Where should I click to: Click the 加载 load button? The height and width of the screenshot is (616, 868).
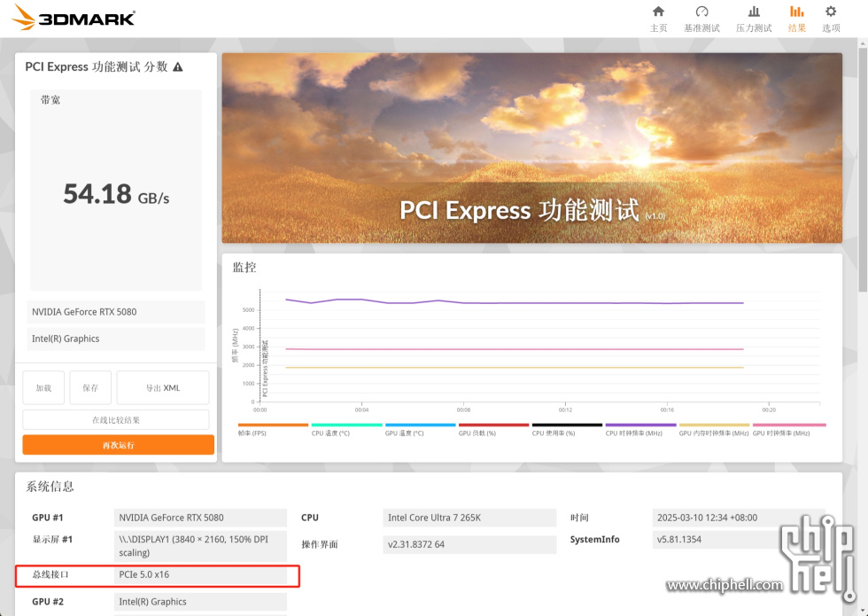click(x=43, y=388)
